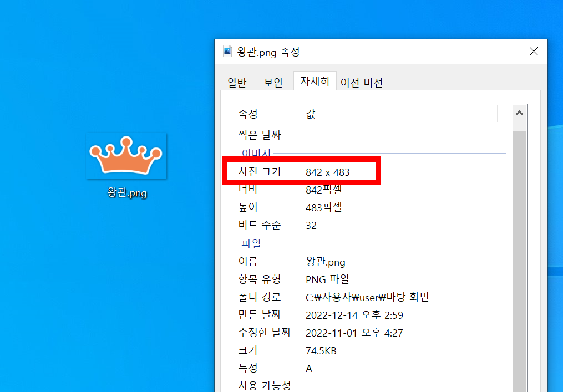Click the scrollbar up arrow

(519, 114)
